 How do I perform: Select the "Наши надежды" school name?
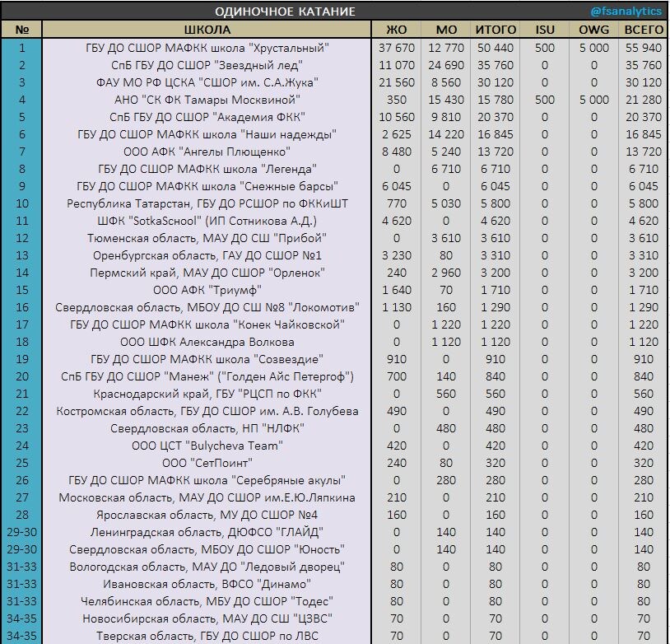click(207, 134)
